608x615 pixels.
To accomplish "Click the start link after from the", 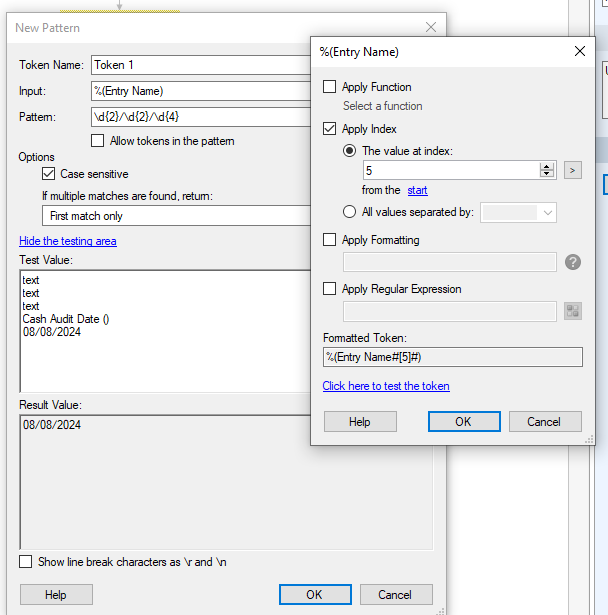I will [x=417, y=190].
